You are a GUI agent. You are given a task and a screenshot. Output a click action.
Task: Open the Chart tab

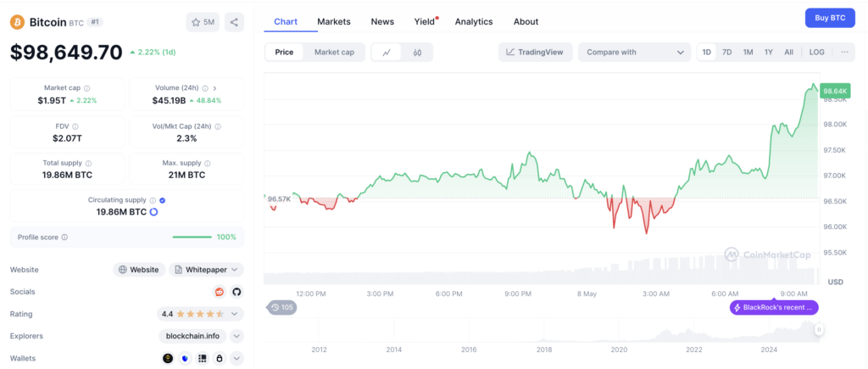coord(286,21)
